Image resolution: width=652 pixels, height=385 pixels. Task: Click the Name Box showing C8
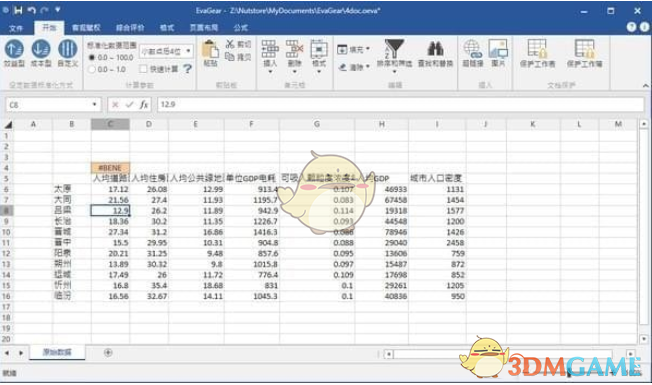click(x=48, y=105)
